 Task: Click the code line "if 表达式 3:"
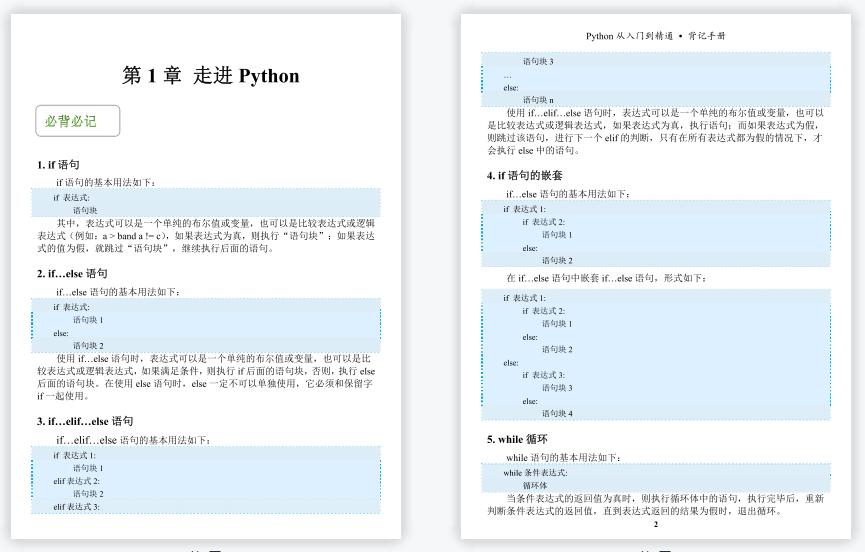[x=543, y=375]
